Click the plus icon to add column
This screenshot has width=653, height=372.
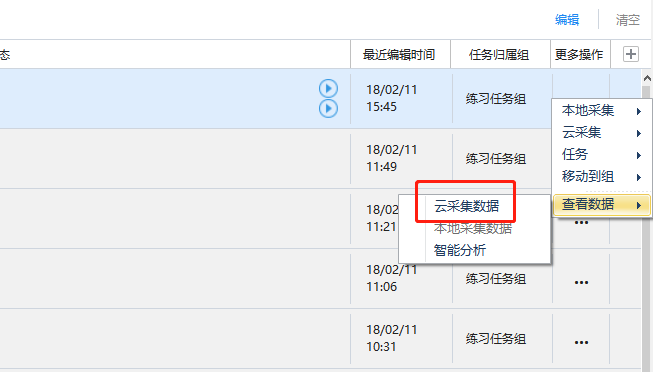[x=631, y=54]
